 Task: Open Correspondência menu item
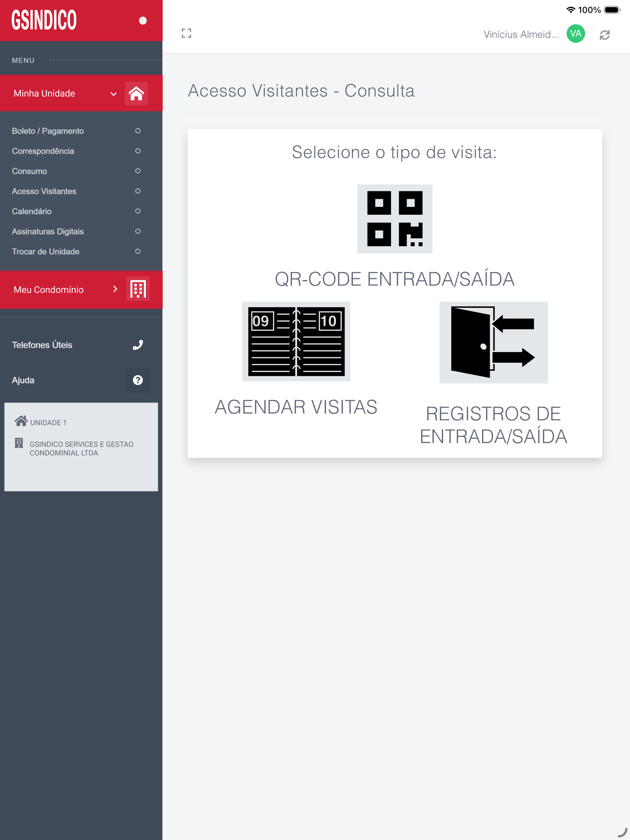43,151
